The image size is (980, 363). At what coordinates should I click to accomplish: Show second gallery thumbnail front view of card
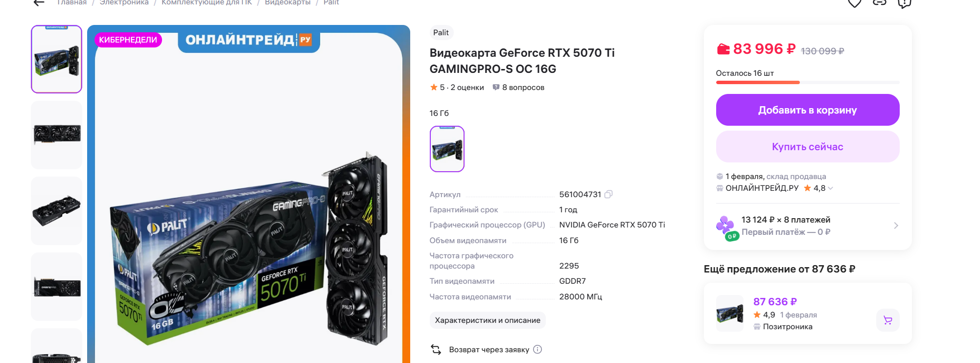pyautogui.click(x=57, y=135)
